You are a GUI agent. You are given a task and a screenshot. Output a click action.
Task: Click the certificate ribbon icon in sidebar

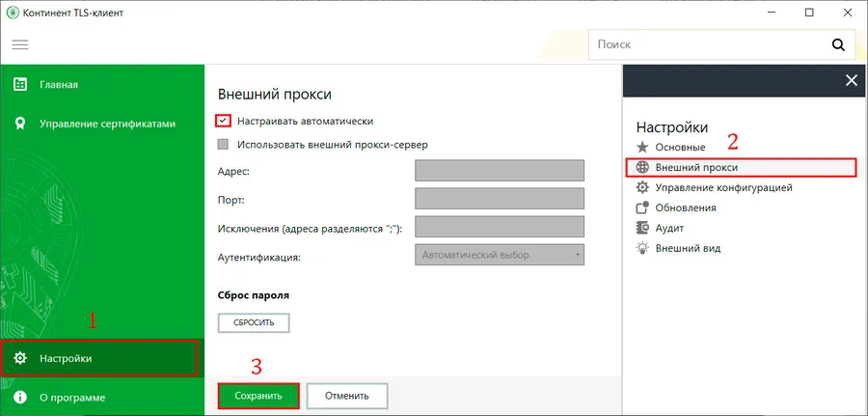click(x=20, y=124)
